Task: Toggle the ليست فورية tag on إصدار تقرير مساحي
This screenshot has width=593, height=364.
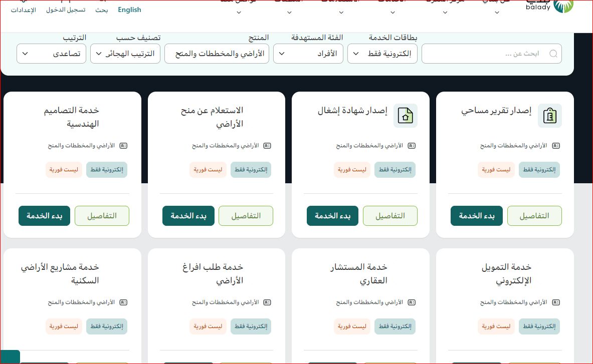Action: pos(496,169)
